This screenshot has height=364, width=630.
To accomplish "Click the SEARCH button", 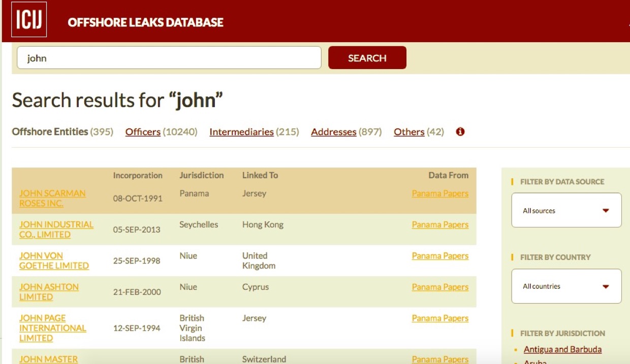I will pyautogui.click(x=367, y=58).
